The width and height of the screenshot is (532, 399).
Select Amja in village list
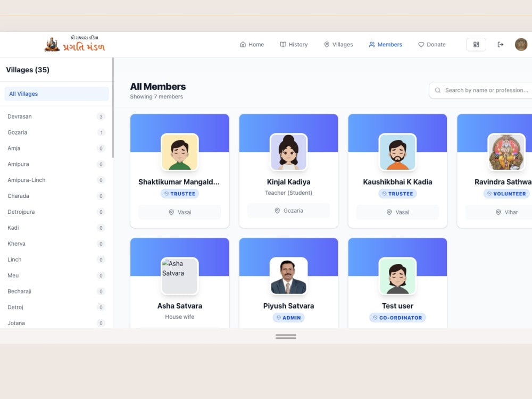coord(56,148)
